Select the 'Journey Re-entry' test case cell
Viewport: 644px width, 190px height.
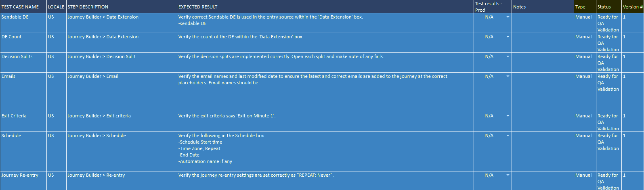[23, 181]
